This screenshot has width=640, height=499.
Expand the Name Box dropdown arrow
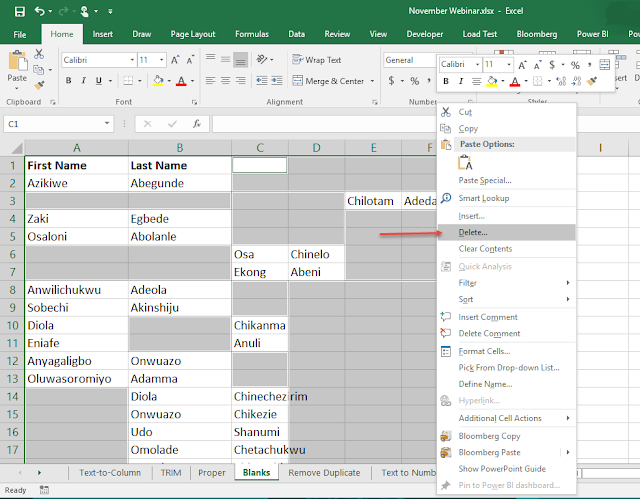[x=107, y=123]
